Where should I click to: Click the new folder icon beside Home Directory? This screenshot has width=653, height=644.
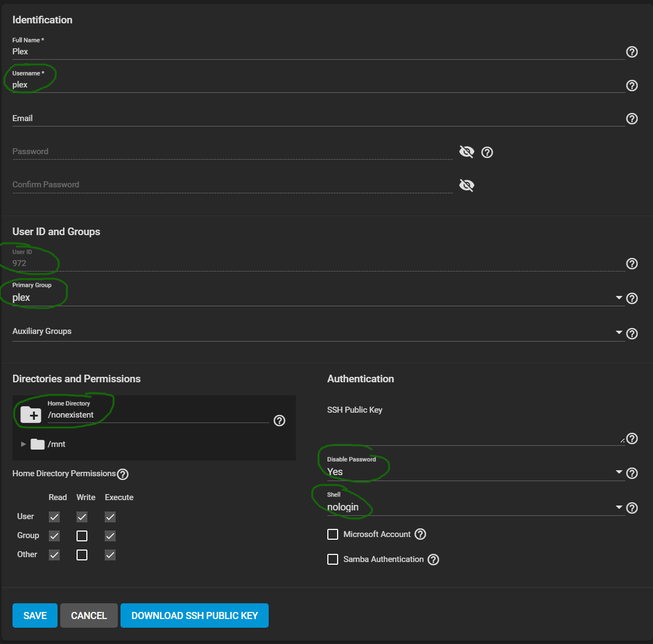(31, 415)
